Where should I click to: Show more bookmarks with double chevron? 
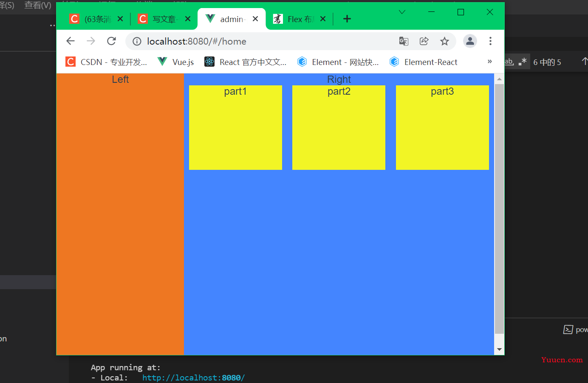(x=489, y=62)
